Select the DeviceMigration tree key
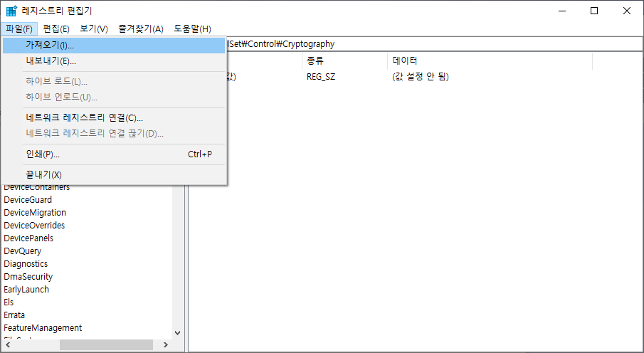644x353 pixels. (35, 213)
